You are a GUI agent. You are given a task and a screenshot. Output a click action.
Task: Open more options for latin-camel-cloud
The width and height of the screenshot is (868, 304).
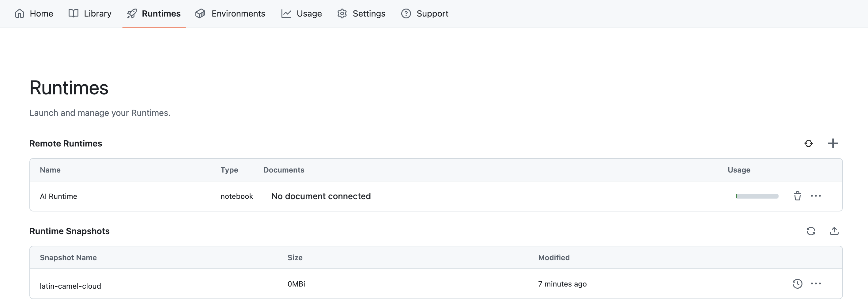(x=816, y=284)
